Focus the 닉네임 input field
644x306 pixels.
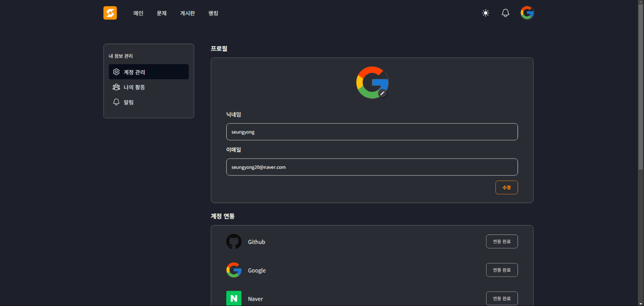click(x=372, y=132)
